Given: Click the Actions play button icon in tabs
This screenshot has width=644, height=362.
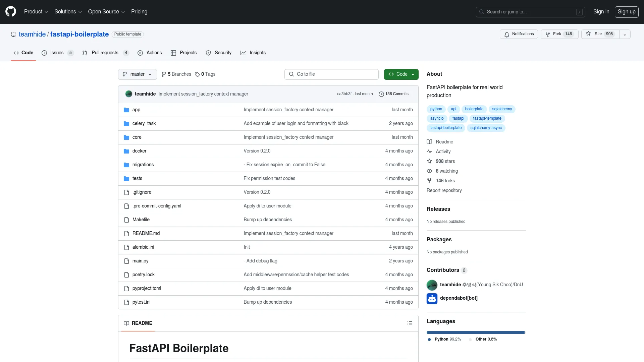Looking at the screenshot, I should tap(140, 53).
